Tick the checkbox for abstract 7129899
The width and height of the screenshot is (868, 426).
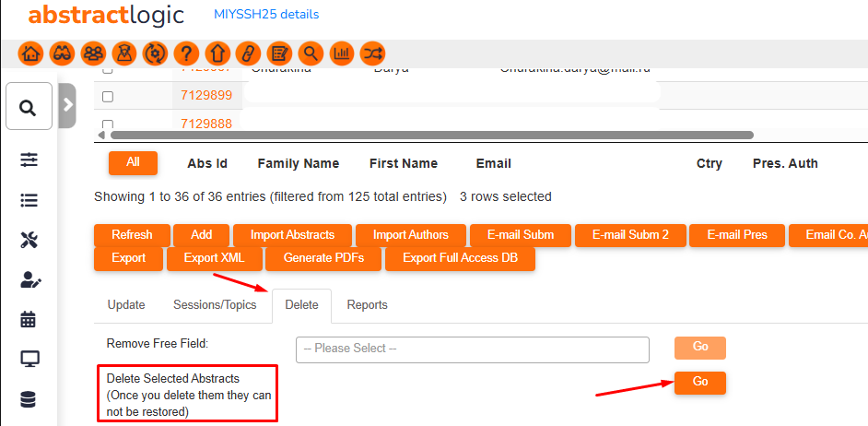pos(108,96)
